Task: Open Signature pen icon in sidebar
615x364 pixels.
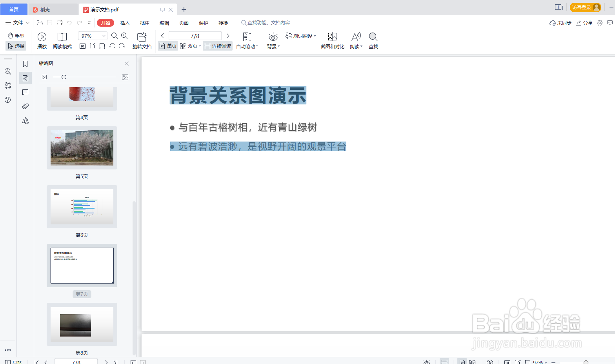Action: [x=25, y=120]
